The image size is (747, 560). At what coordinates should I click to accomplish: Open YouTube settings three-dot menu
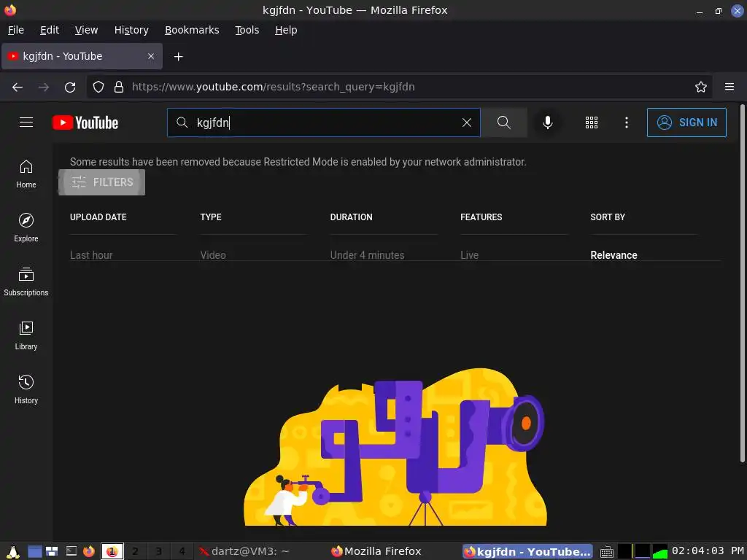pyautogui.click(x=627, y=122)
